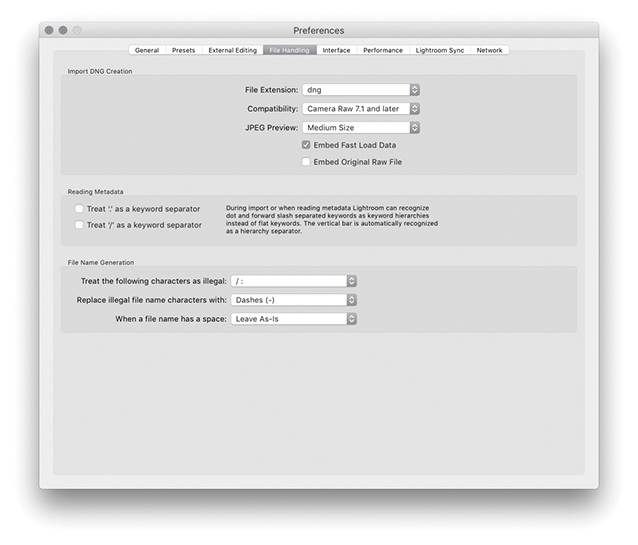Select the File Handling tab

pyautogui.click(x=289, y=50)
